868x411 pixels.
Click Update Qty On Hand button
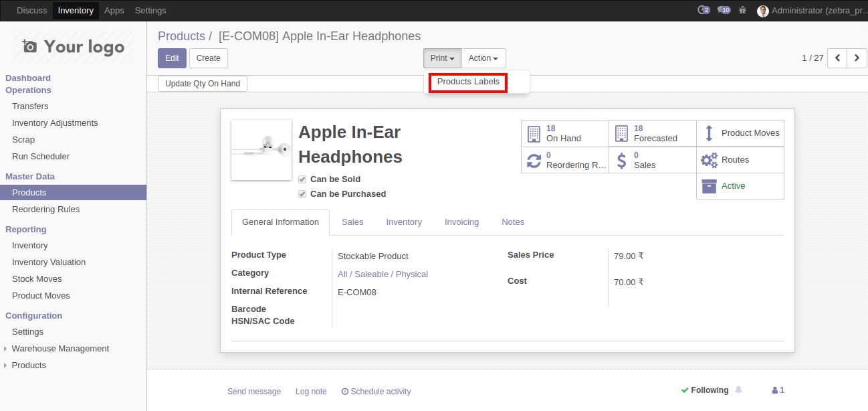pyautogui.click(x=203, y=84)
